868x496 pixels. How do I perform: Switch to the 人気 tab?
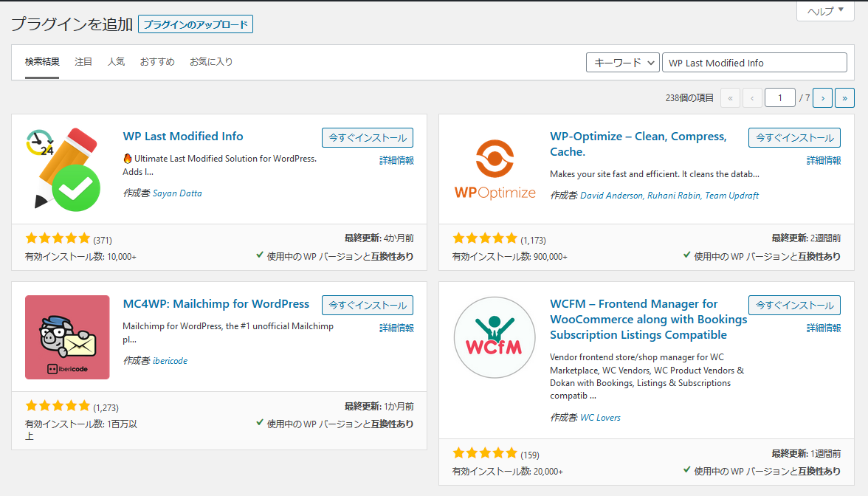[x=116, y=62]
